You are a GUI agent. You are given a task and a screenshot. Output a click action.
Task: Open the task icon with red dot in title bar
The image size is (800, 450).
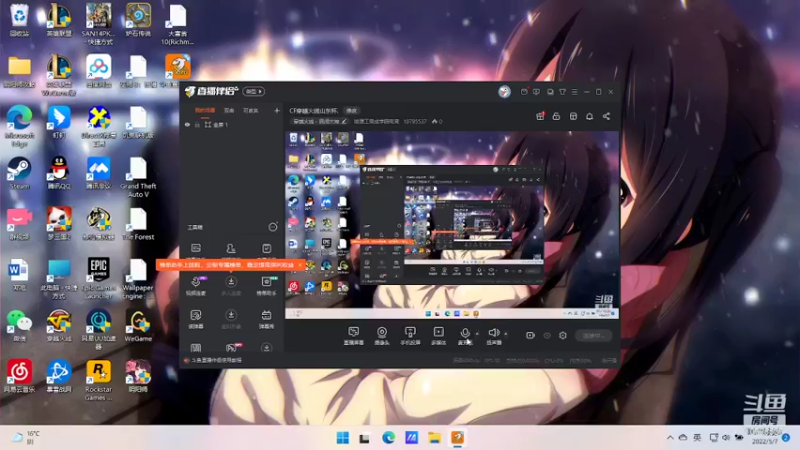pyautogui.click(x=524, y=92)
